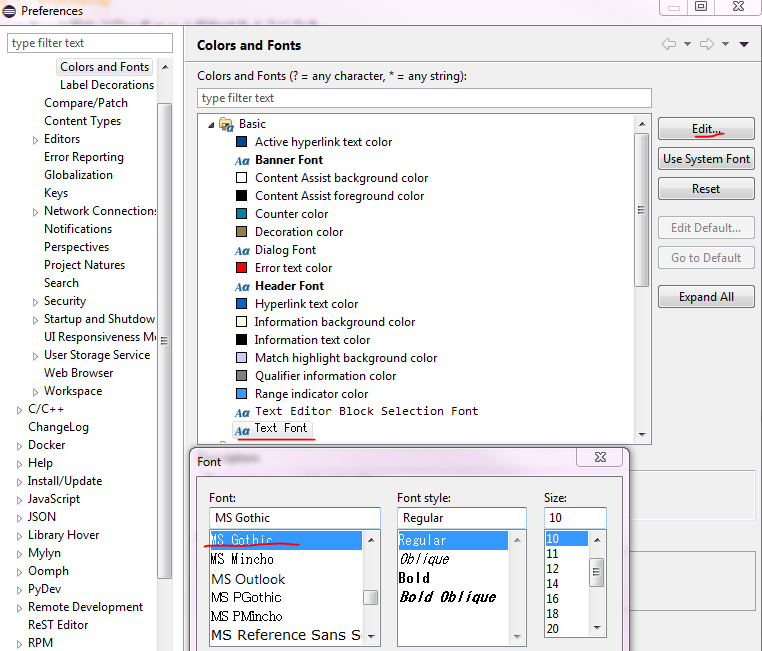The image size is (762, 651).
Task: Click the back navigation arrow icon
Action: (x=669, y=44)
